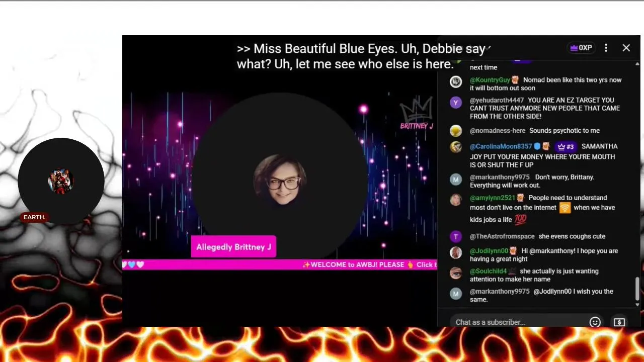Click @TheAstrofromspace username
This screenshot has width=644, height=362.
(x=502, y=236)
